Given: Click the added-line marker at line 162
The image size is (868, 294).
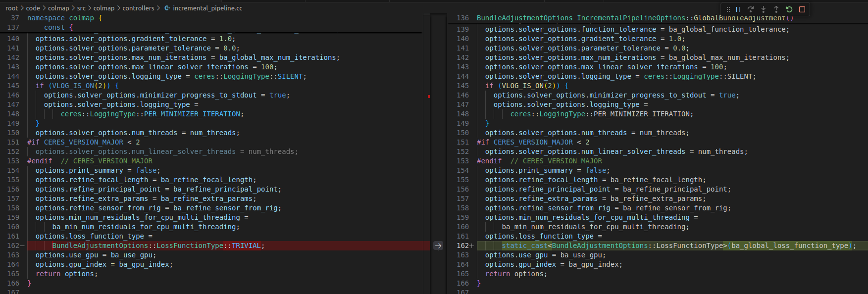Looking at the screenshot, I should (x=472, y=245).
